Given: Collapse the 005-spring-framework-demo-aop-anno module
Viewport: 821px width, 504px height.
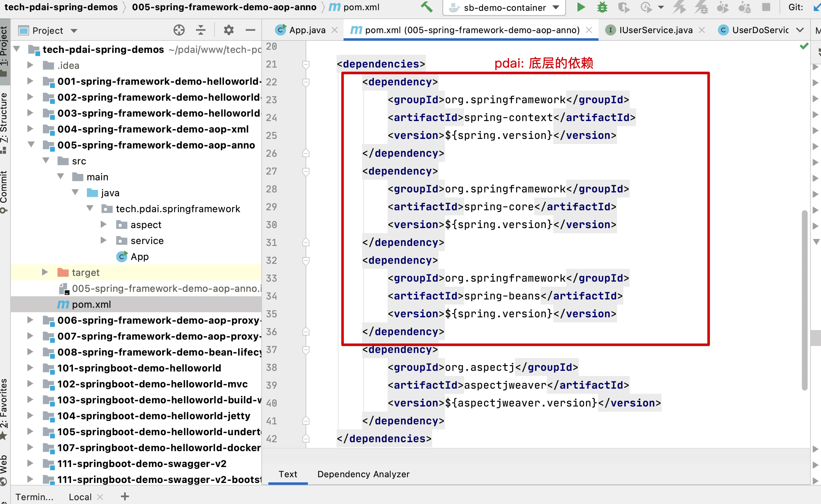Looking at the screenshot, I should [31, 145].
